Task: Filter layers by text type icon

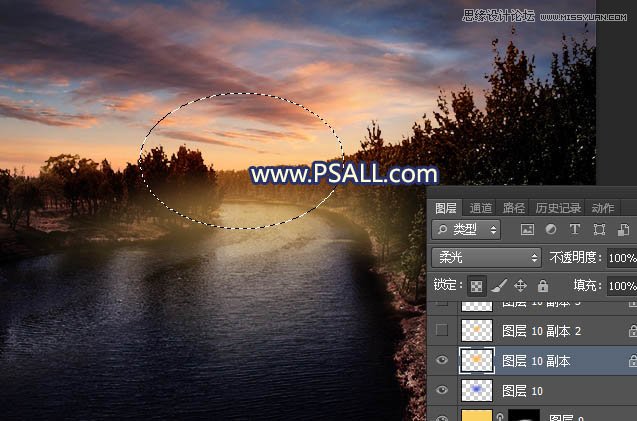Action: (x=574, y=230)
